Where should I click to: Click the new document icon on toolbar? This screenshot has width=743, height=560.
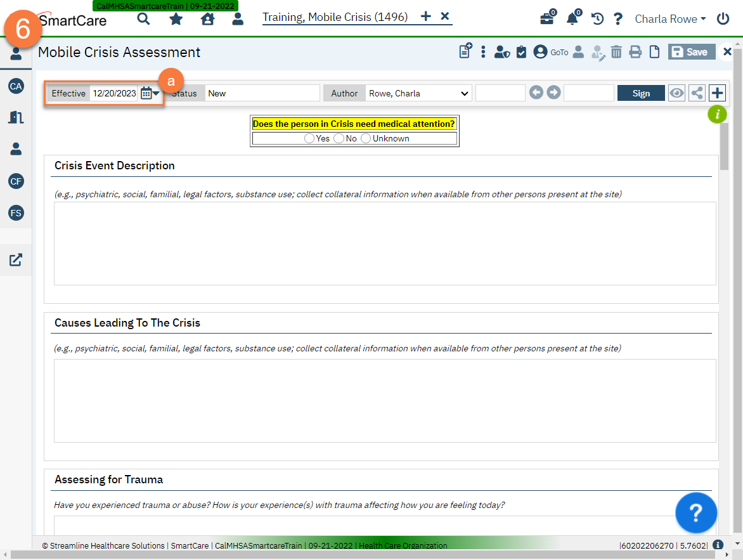(654, 51)
